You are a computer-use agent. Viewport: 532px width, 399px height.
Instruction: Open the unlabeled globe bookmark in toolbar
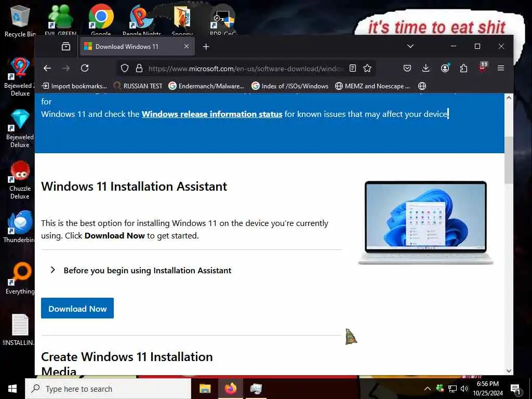pyautogui.click(x=422, y=86)
